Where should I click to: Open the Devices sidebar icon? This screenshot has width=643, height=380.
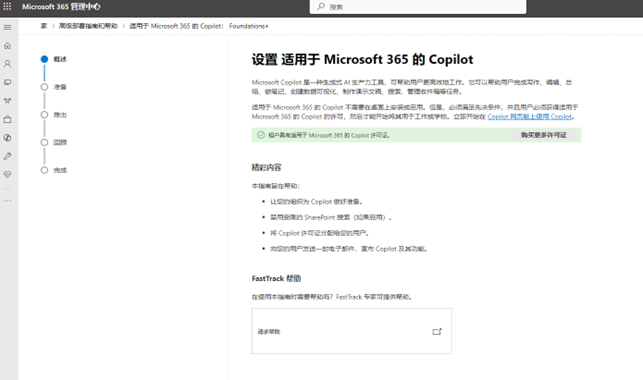pos(7,82)
